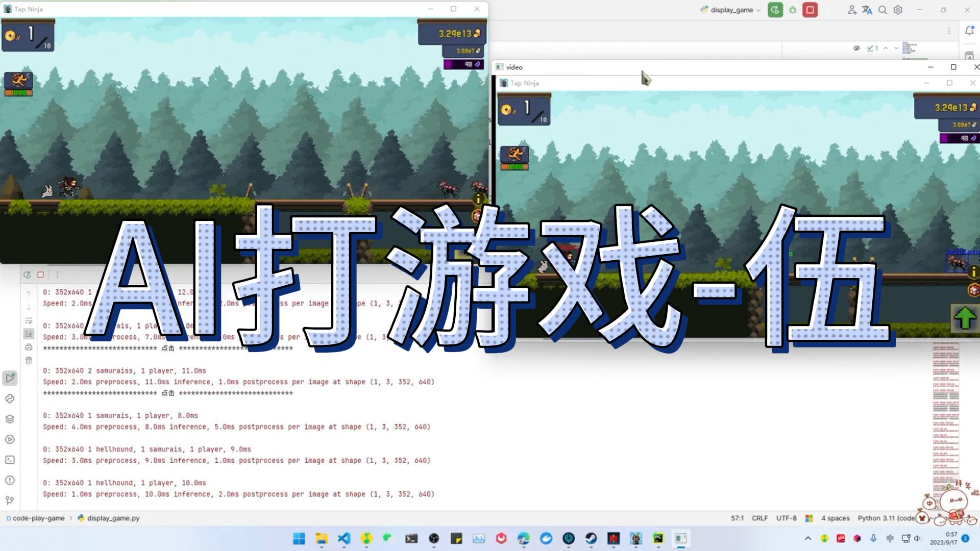Click the purple 48 bar in the video window
The width and height of the screenshot is (980, 551).
click(959, 138)
